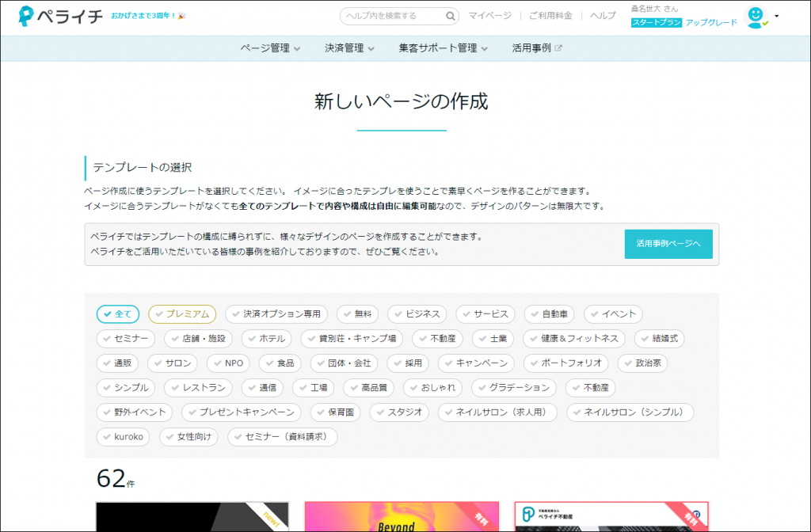Image resolution: width=811 pixels, height=532 pixels.
Task: Toggle the おしゃれ filter tag
Action: click(x=433, y=388)
